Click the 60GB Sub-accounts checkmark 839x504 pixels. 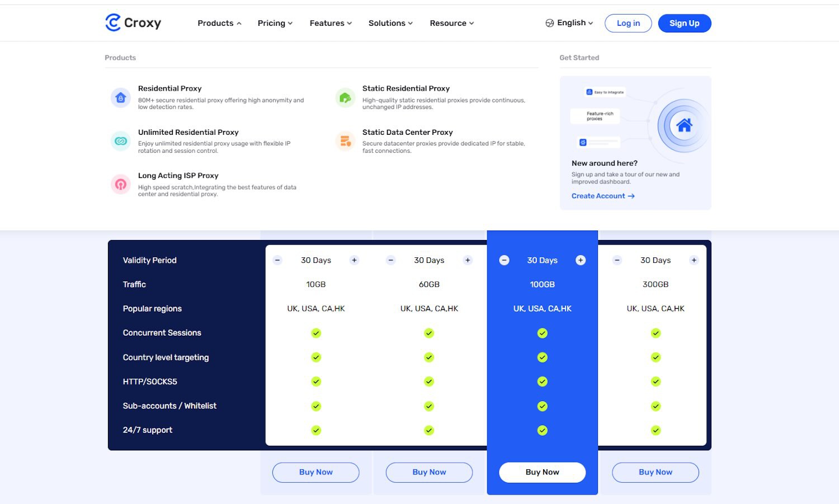pos(429,406)
